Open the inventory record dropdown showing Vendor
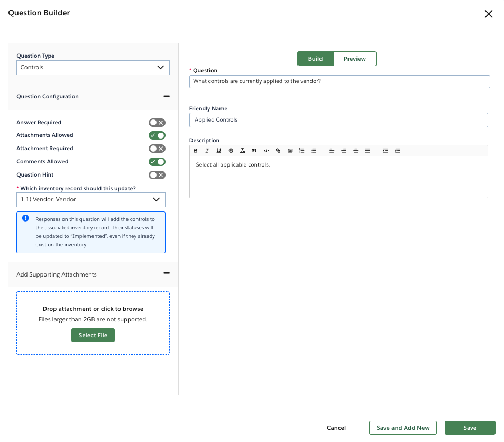 pyautogui.click(x=90, y=200)
